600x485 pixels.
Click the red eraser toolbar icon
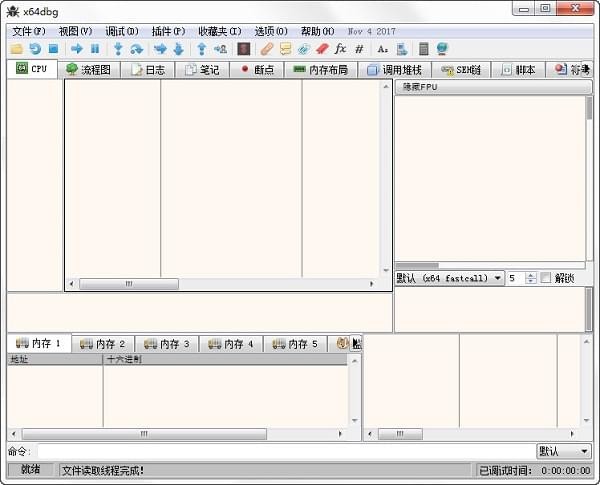point(322,48)
